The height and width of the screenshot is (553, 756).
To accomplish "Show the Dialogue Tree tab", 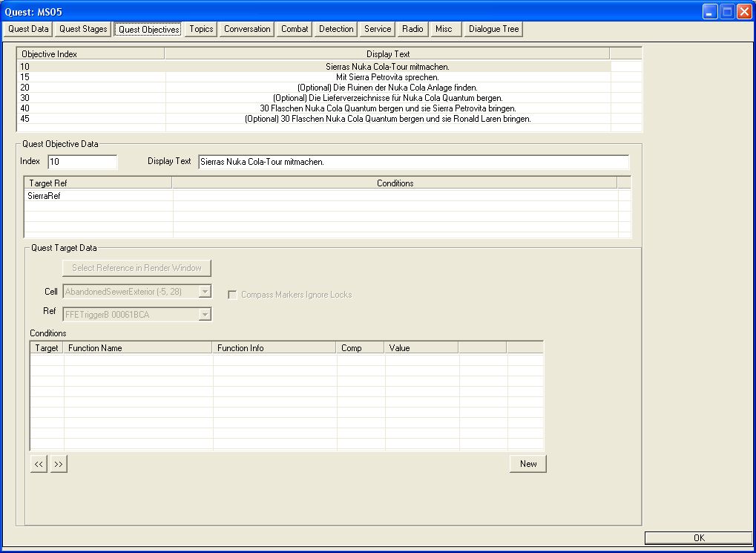I will click(x=493, y=29).
